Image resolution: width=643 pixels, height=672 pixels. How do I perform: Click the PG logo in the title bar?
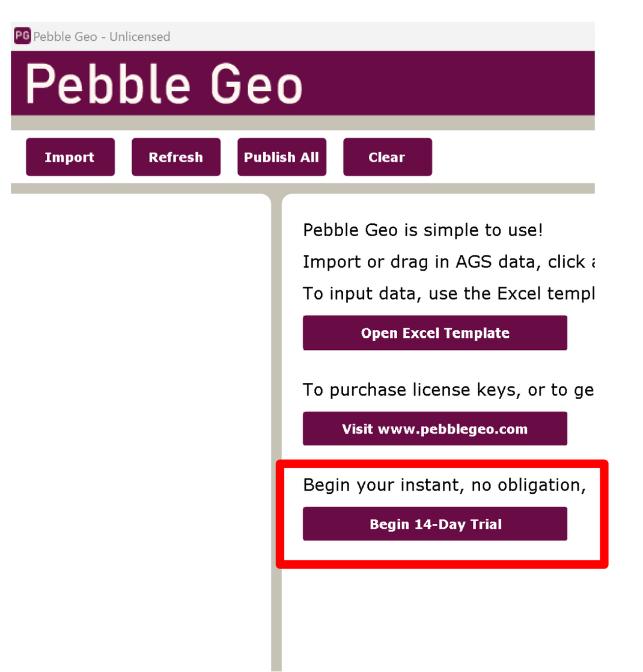pyautogui.click(x=21, y=36)
